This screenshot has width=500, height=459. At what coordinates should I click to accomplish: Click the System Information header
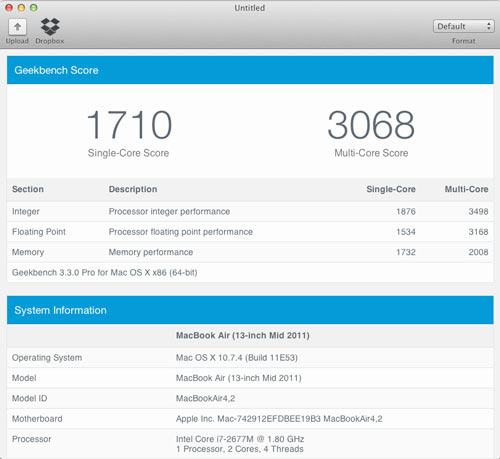[250, 310]
